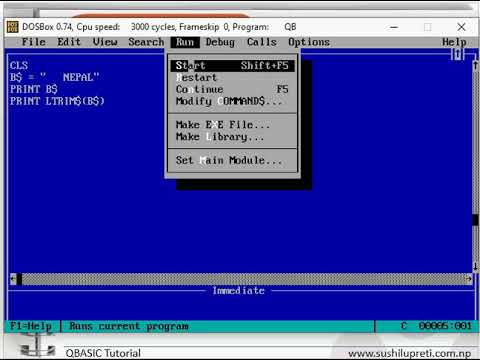Click the B$ = " NEPAL" code line

coord(54,77)
